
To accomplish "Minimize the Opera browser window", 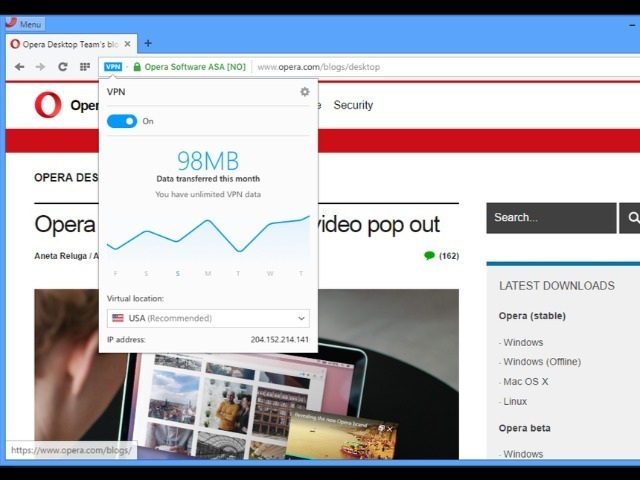I will (632, 25).
